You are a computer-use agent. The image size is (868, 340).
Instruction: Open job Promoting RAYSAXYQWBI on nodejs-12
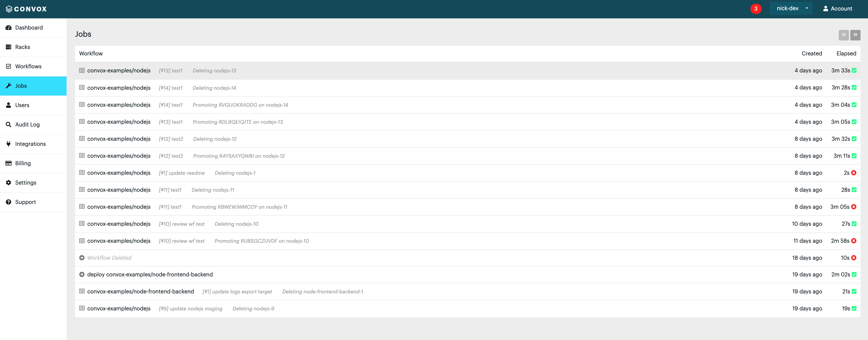[x=468, y=156]
